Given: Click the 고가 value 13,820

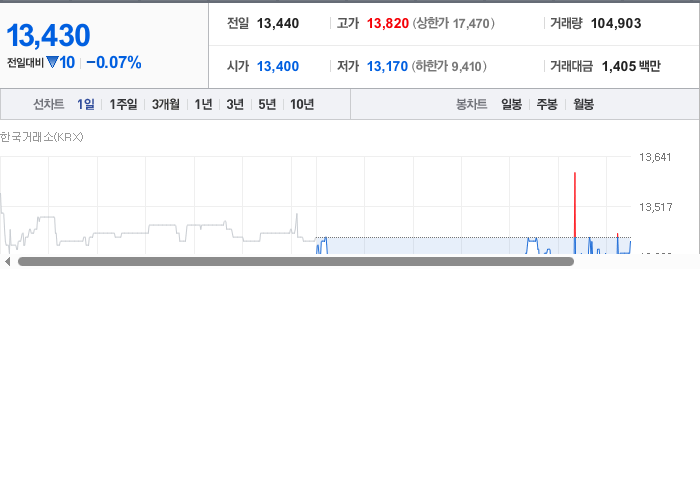Looking at the screenshot, I should click(388, 23).
